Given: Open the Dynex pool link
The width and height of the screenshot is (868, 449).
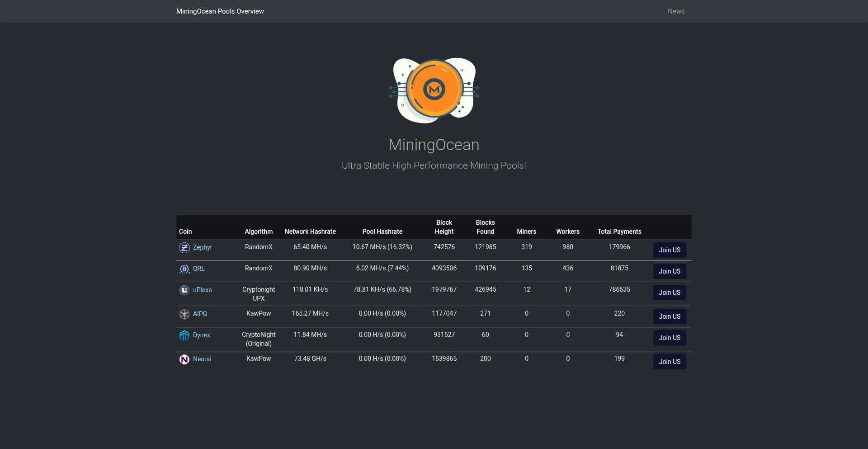Looking at the screenshot, I should coord(202,335).
